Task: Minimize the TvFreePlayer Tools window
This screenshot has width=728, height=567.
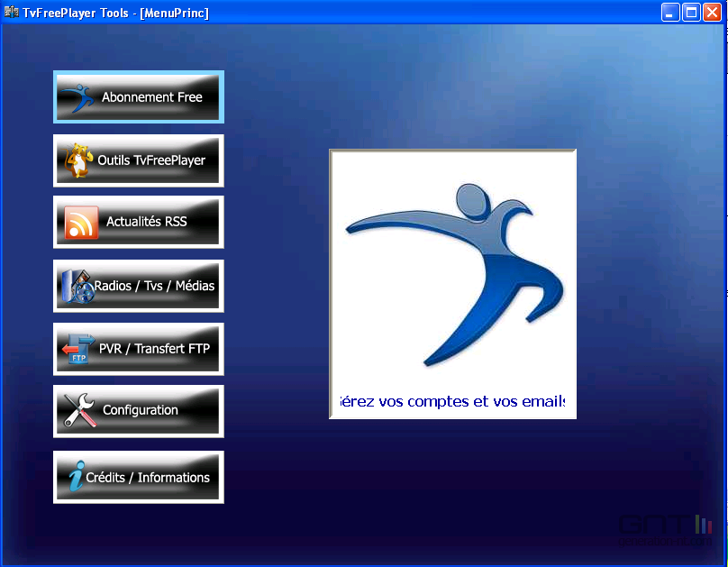Action: pos(670,13)
